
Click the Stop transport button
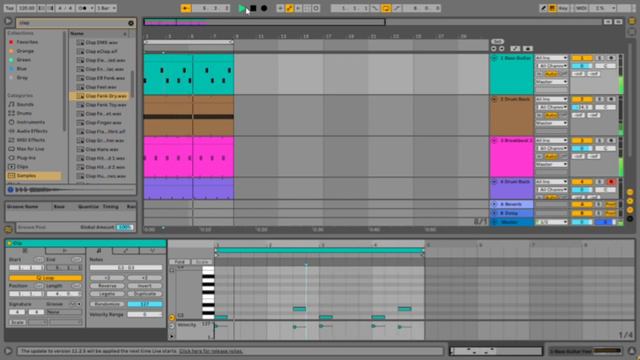tap(253, 8)
